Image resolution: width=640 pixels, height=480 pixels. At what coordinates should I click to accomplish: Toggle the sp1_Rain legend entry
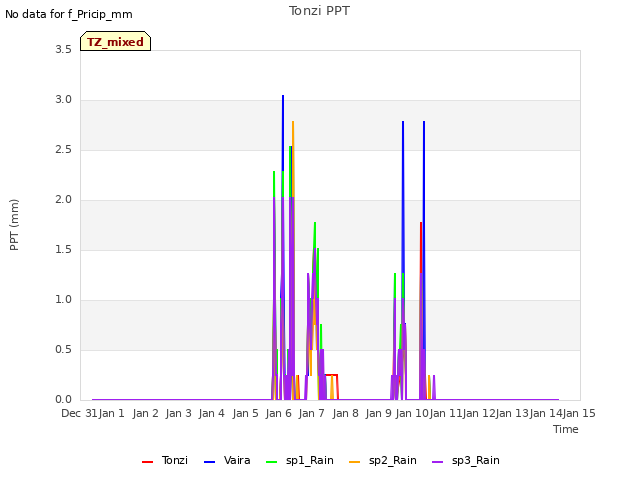pos(300,461)
